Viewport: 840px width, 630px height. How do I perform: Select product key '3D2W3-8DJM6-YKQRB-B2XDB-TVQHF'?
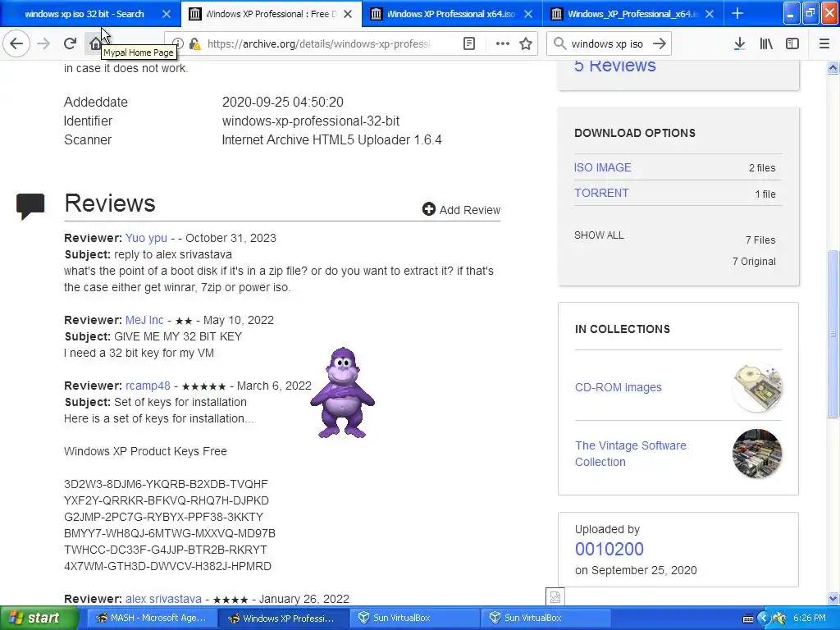coord(166,484)
